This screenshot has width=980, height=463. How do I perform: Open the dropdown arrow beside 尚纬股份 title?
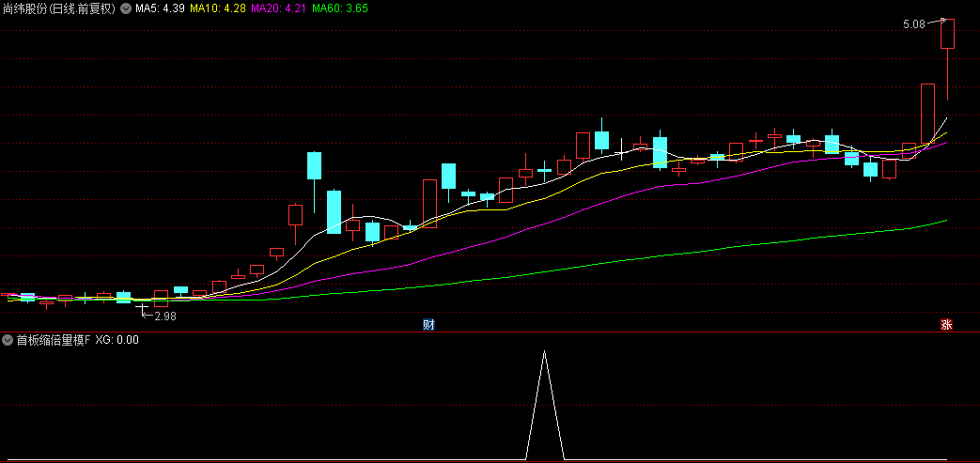[x=125, y=8]
